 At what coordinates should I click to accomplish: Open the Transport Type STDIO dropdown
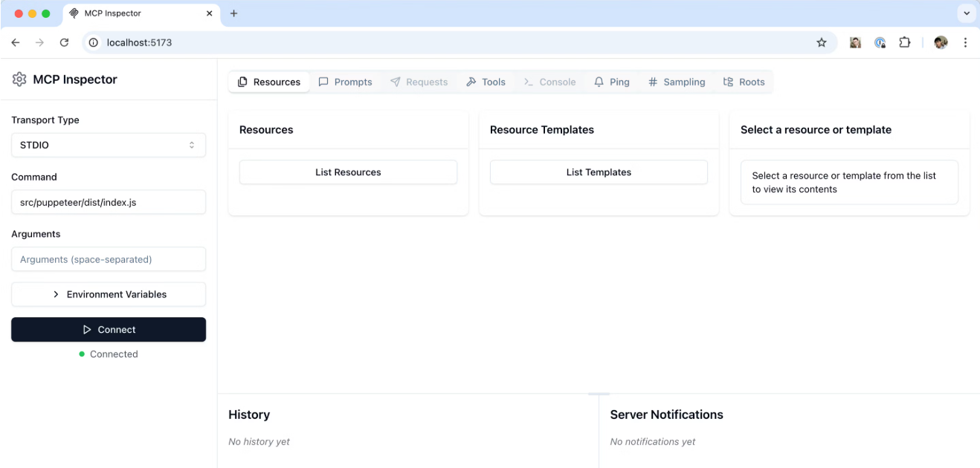click(109, 145)
